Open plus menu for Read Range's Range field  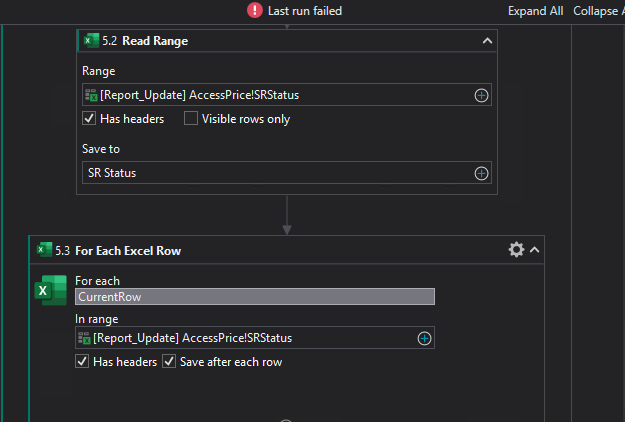481,95
